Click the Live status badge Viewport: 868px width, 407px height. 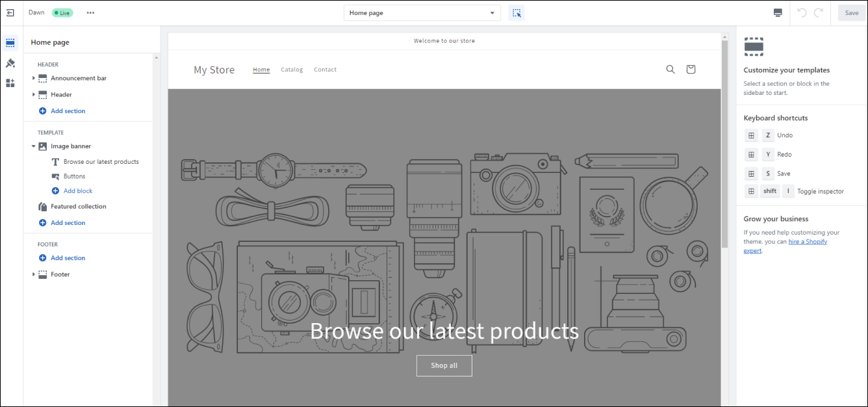(62, 13)
